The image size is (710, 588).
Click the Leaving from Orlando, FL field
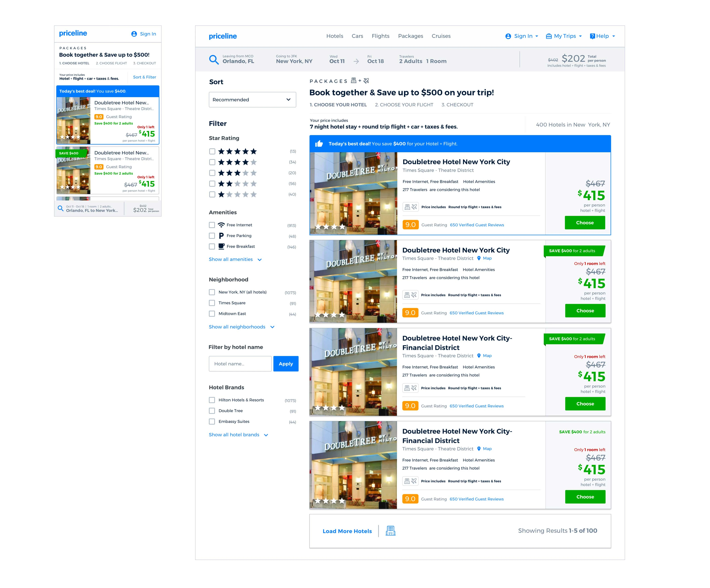(x=238, y=59)
